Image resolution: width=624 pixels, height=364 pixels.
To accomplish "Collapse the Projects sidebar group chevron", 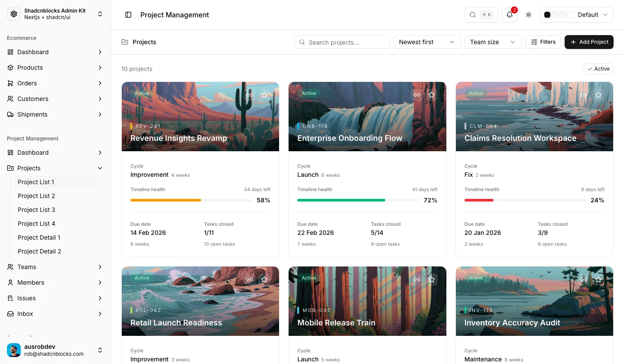I will point(100,168).
